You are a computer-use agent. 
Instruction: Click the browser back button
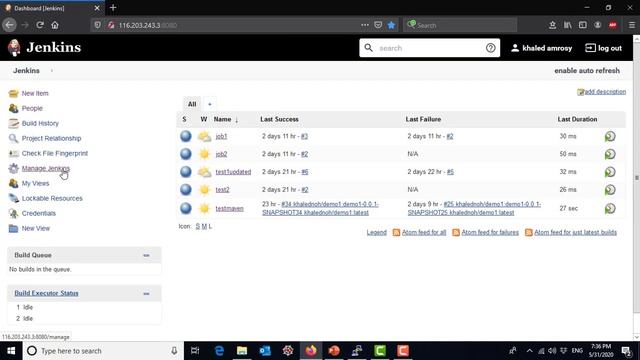pyautogui.click(x=9, y=25)
